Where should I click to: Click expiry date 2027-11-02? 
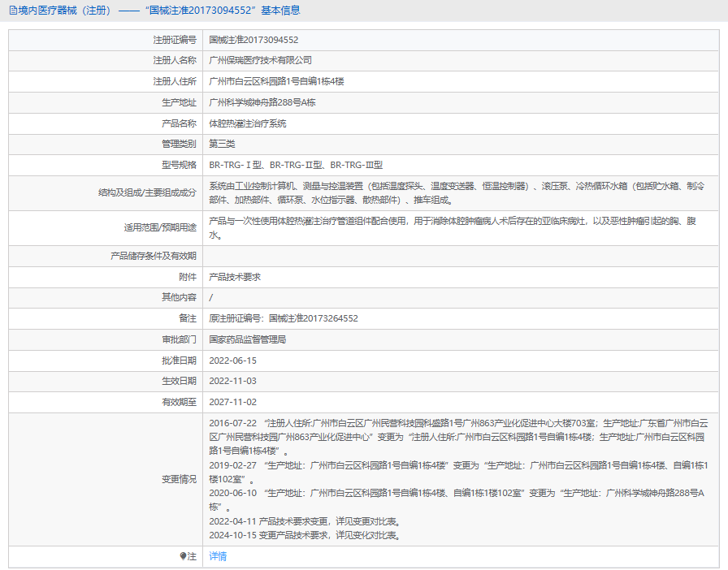click(232, 402)
